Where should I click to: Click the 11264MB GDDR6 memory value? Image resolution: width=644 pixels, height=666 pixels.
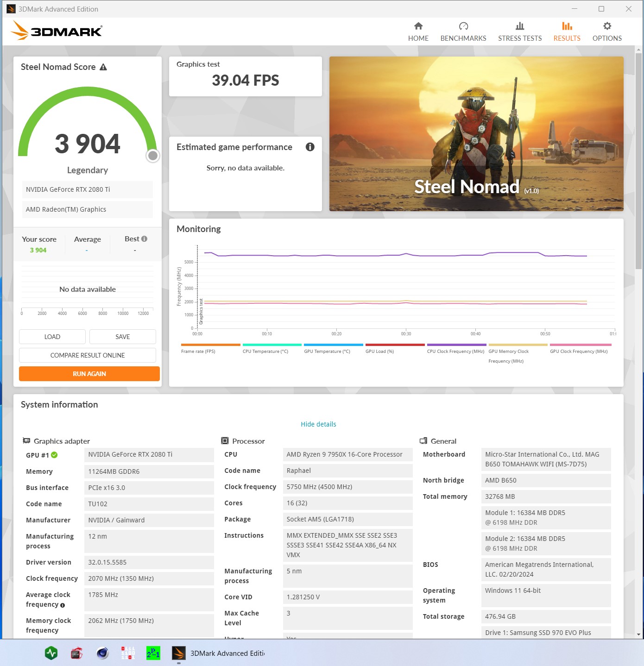(149, 471)
